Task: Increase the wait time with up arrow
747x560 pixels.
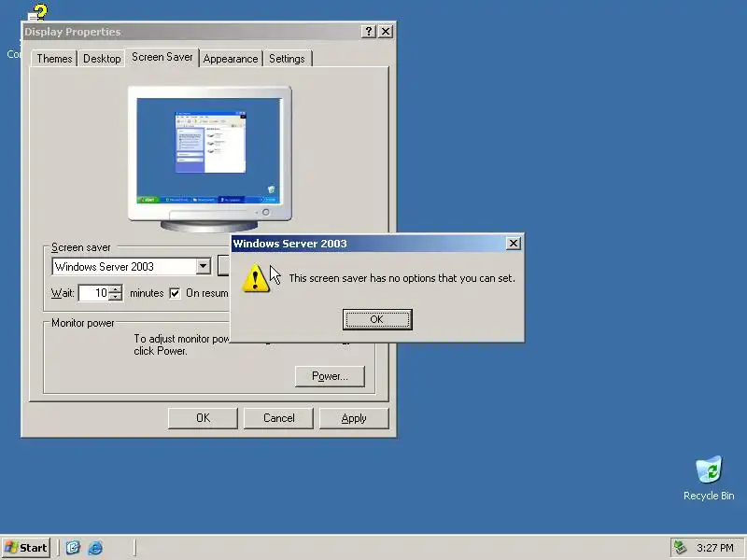Action: 115,289
